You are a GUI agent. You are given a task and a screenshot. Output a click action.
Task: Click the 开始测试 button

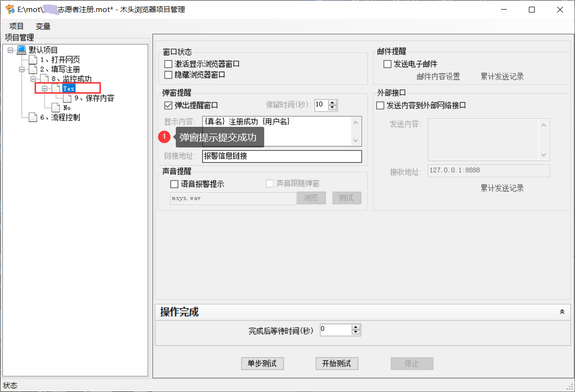[x=337, y=364]
